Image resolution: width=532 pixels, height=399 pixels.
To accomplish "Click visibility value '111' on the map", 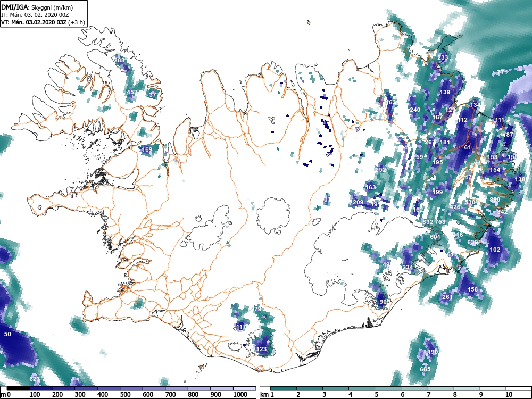I will point(500,120).
